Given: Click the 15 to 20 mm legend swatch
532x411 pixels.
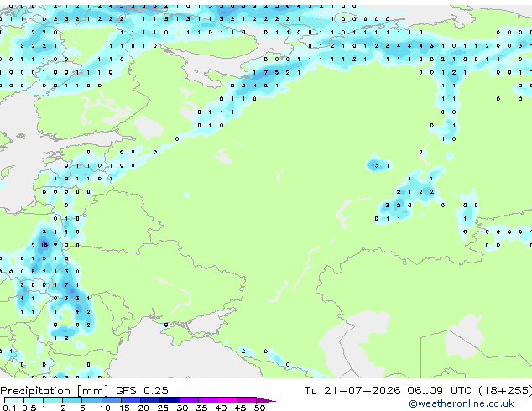Looking at the screenshot, I should tap(130, 400).
